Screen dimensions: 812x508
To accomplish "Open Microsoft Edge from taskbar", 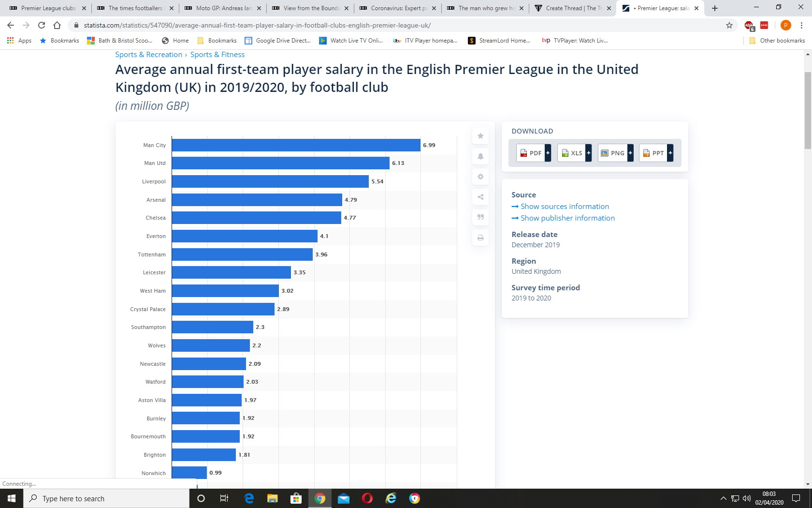I will (249, 498).
